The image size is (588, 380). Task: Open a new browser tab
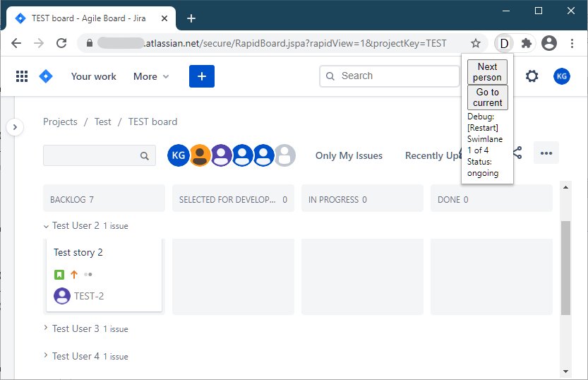point(191,18)
